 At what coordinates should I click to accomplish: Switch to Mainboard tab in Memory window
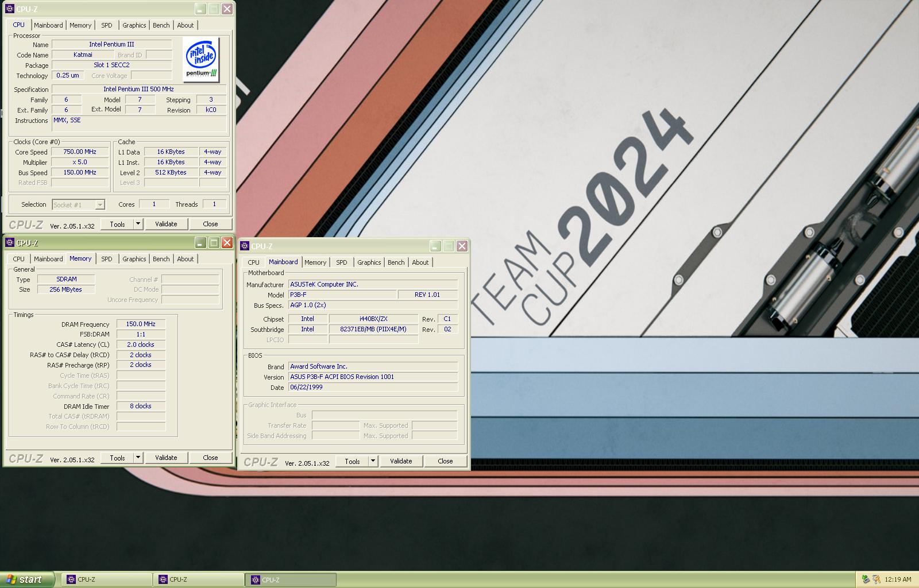(48, 259)
